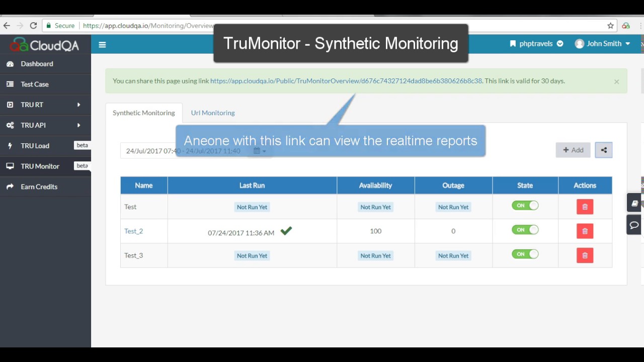This screenshot has width=644, height=362.
Task: Reload the page with refresh icon
Action: click(33, 26)
